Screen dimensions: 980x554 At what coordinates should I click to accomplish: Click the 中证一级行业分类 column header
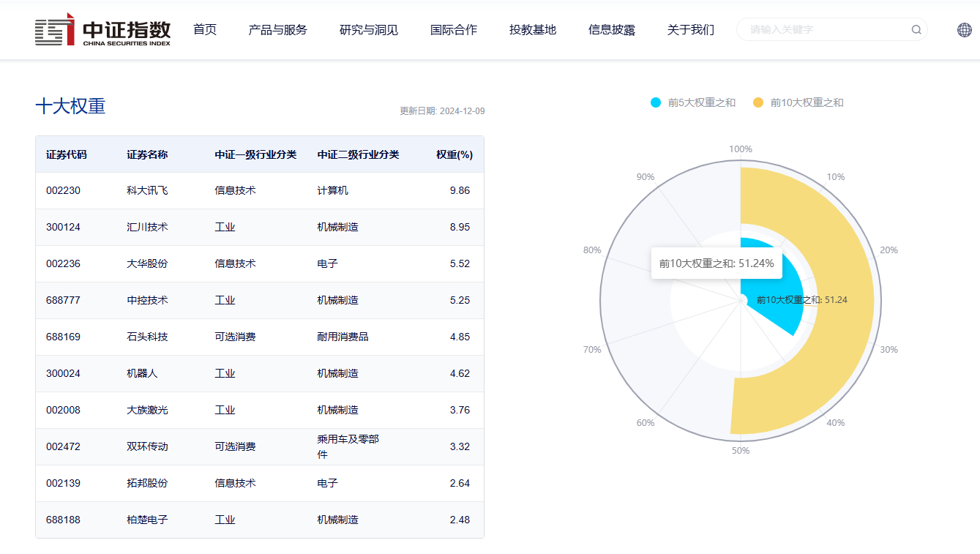point(255,154)
